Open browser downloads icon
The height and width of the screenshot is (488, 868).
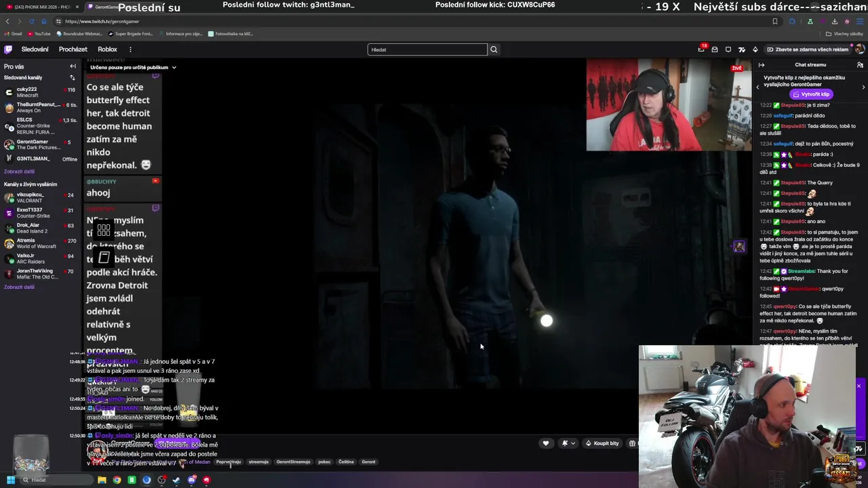835,22
